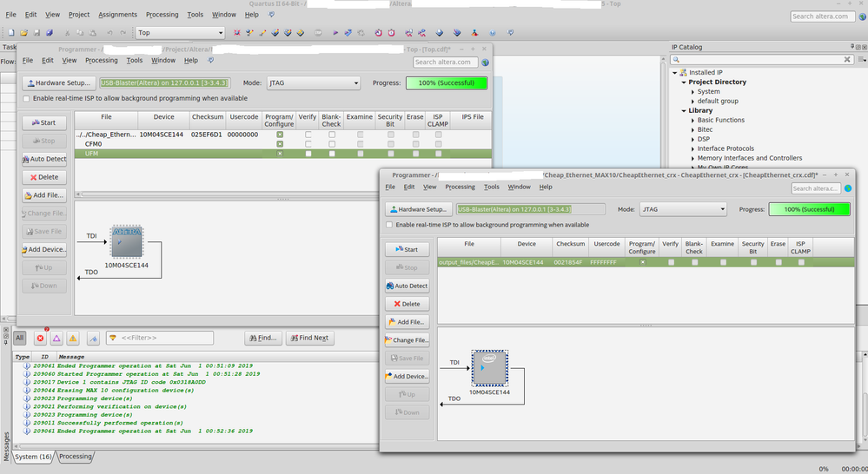Switch to the Processing messages tab
This screenshot has width=868, height=474.
click(x=76, y=457)
